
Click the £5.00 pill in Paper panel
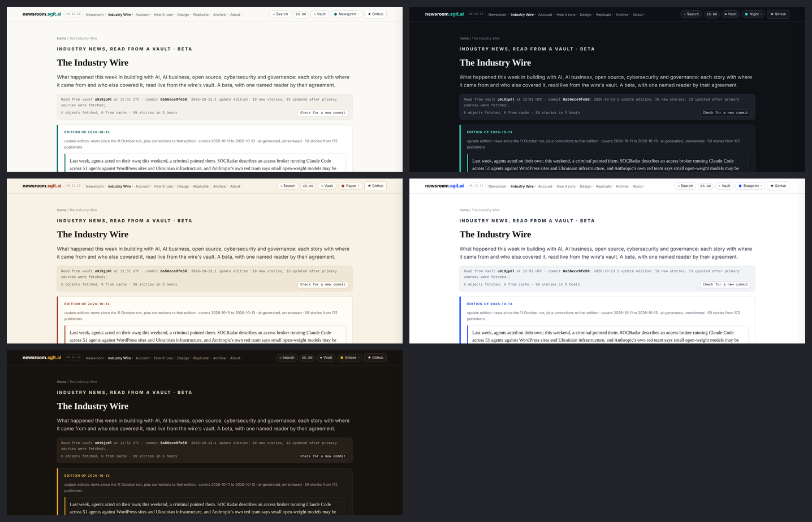(308, 186)
